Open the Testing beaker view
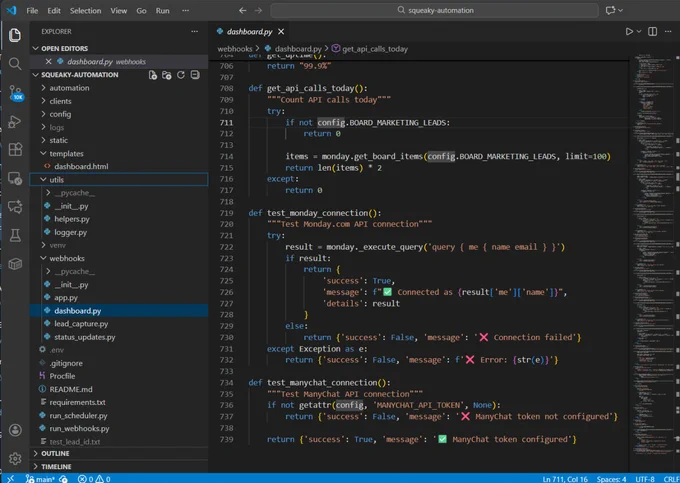680x483 pixels. tap(15, 235)
